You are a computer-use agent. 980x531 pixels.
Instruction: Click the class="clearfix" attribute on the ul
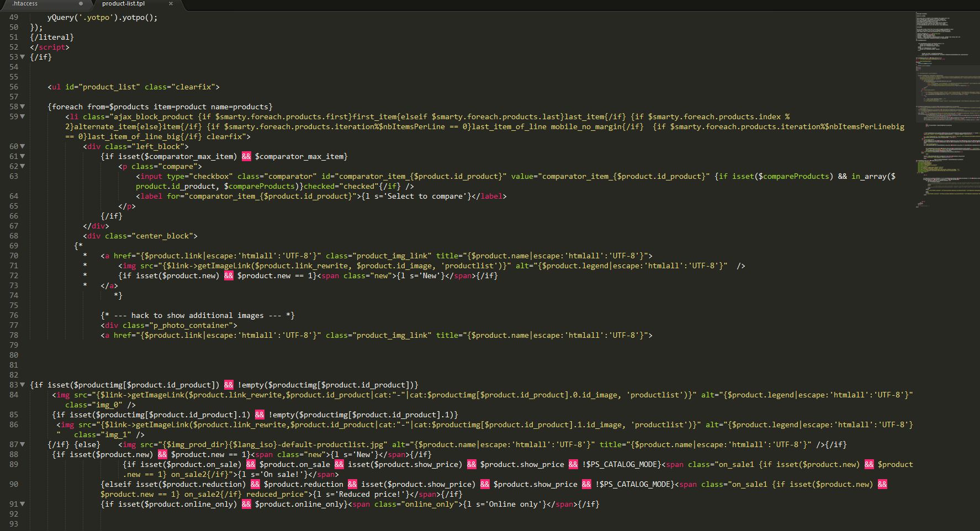180,87
